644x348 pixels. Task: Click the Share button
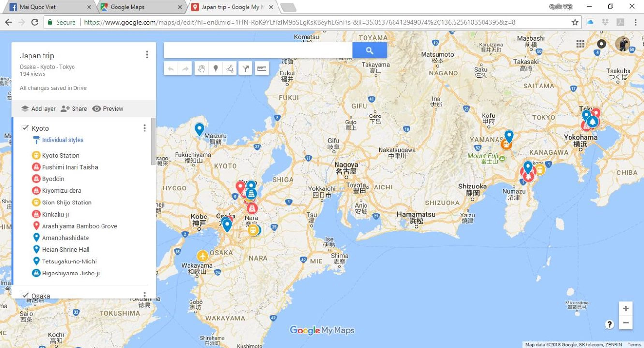[x=73, y=109]
